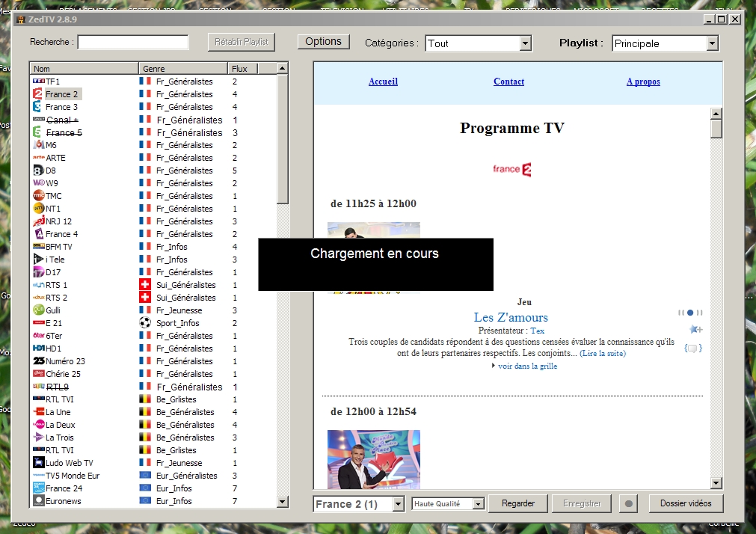The width and height of the screenshot is (756, 534).
Task: Open the Dossier vidéos folder
Action: tap(685, 503)
